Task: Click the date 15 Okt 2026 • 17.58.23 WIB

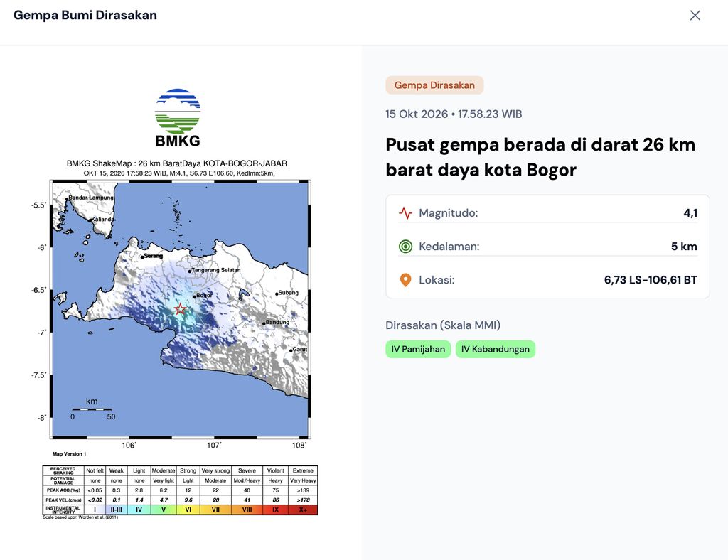Action: pyautogui.click(x=454, y=114)
